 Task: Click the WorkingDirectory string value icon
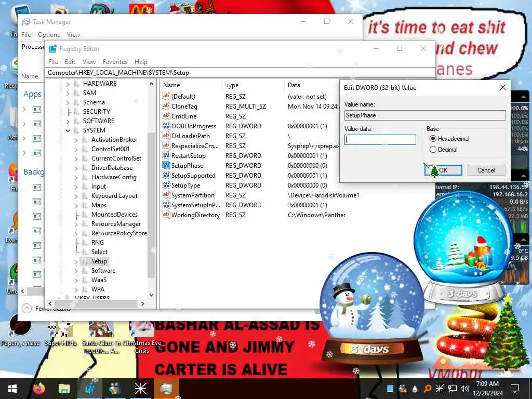(166, 215)
